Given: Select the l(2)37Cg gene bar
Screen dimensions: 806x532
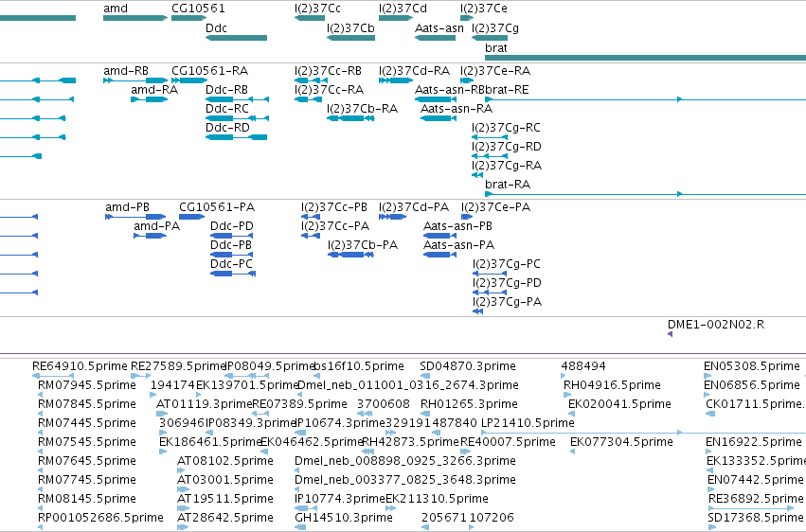Looking at the screenshot, I should [490, 38].
